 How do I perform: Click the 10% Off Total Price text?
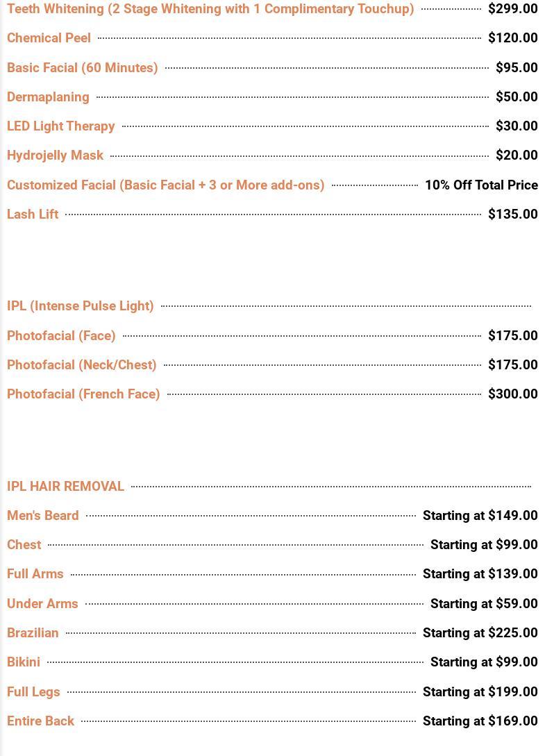[481, 185]
